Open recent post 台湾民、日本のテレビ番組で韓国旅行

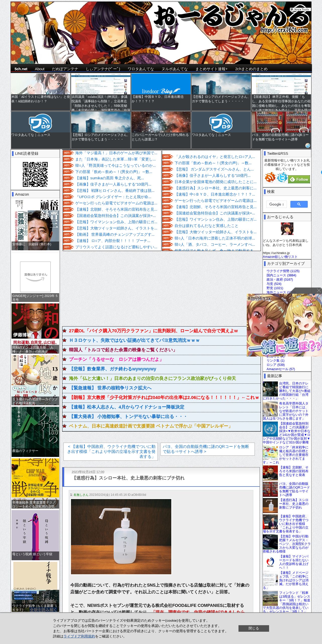pyautogui.click(x=287, y=391)
